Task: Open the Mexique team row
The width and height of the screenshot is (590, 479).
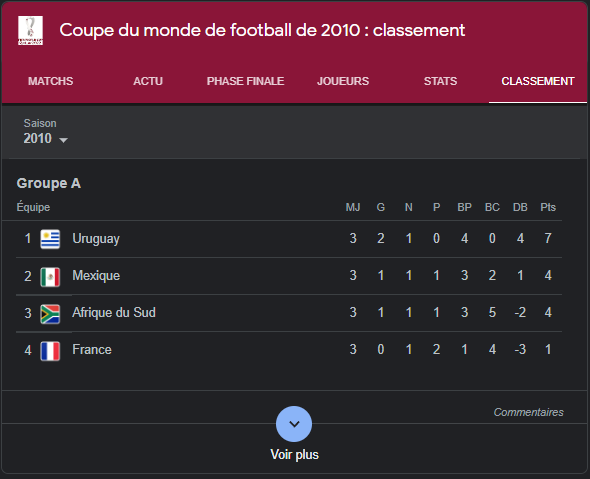Action: (289, 276)
